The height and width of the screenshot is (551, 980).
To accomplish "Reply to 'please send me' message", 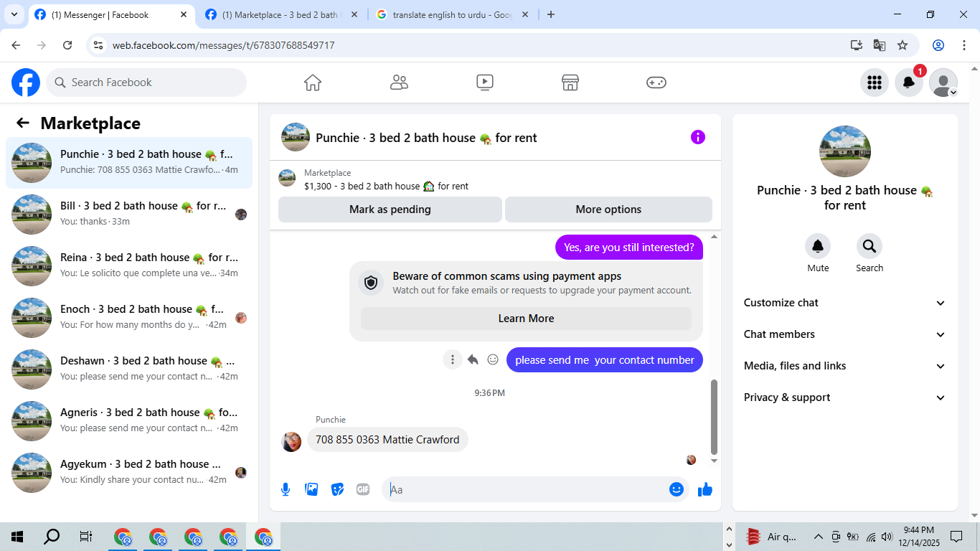I will 473,359.
